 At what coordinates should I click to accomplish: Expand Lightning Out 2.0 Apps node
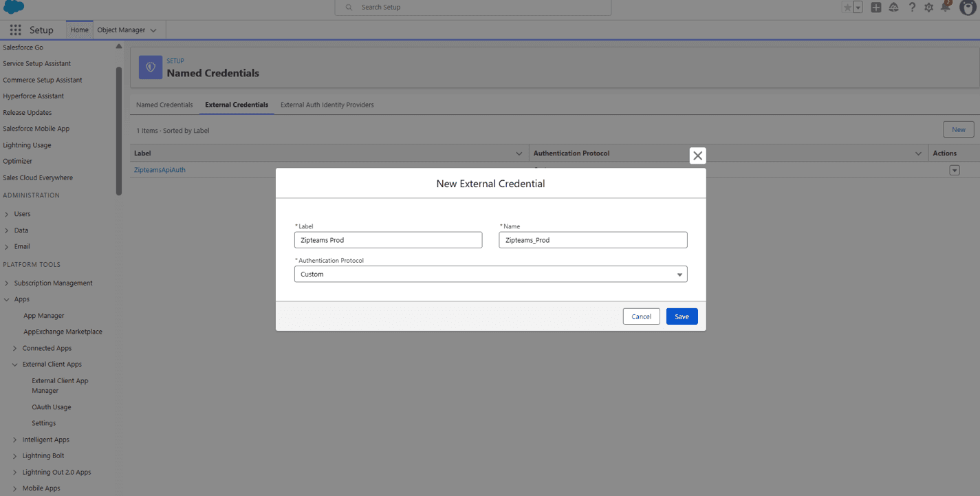coord(15,472)
